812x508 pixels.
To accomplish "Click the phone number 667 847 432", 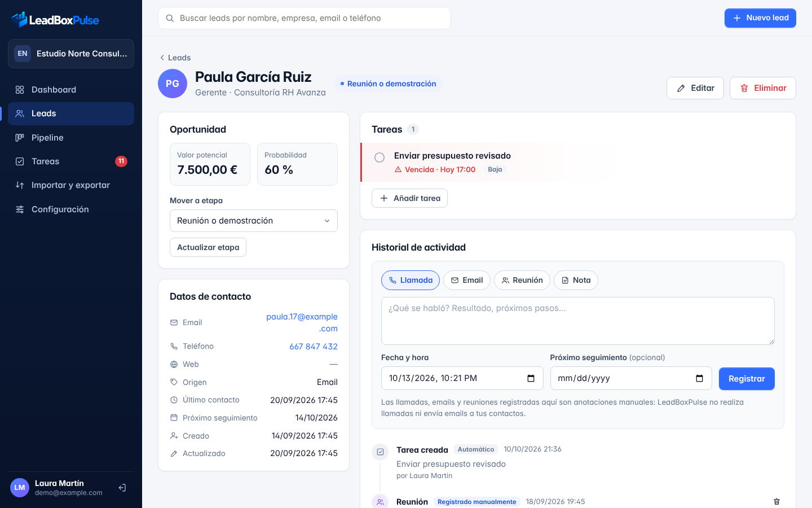I will pyautogui.click(x=314, y=347).
